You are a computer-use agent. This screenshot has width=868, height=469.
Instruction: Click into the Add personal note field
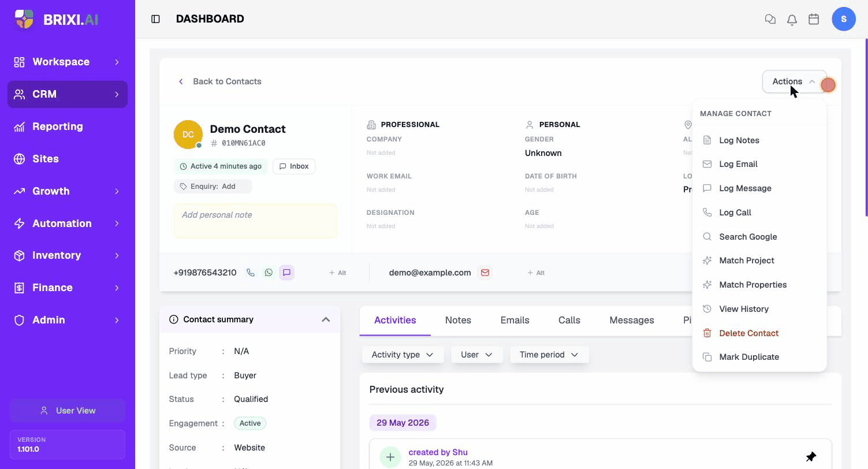[x=255, y=221]
